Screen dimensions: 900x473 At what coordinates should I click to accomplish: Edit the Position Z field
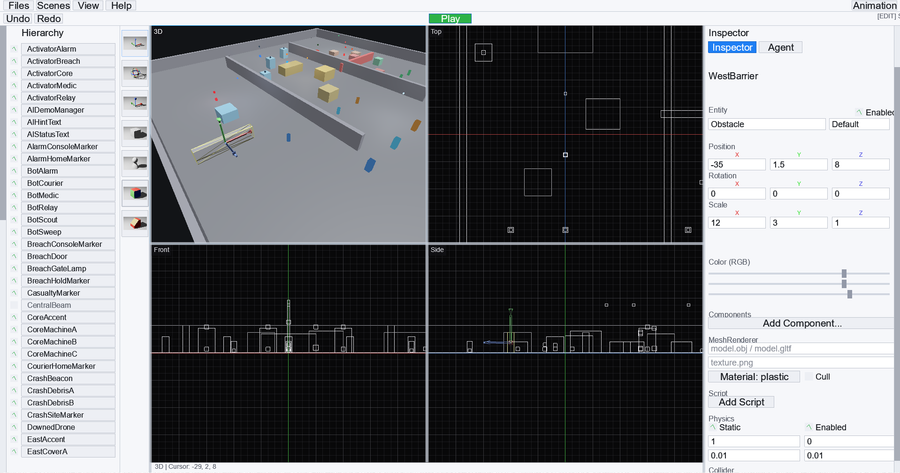860,164
